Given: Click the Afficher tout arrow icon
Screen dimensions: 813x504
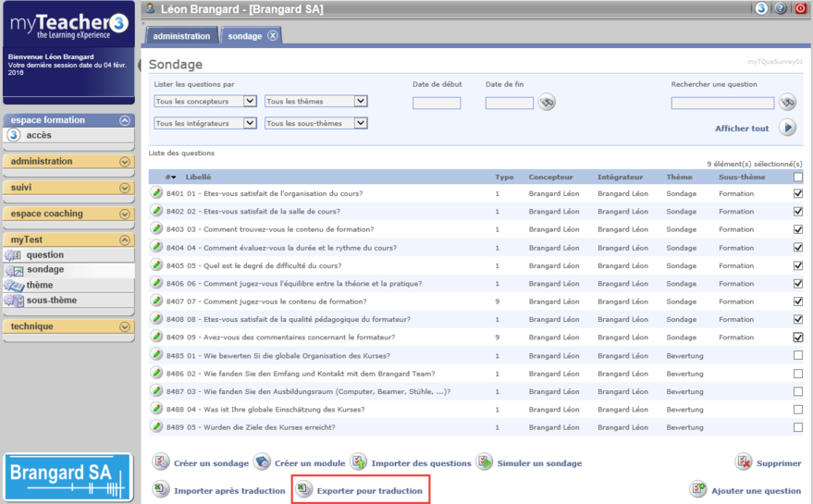Looking at the screenshot, I should click(787, 128).
